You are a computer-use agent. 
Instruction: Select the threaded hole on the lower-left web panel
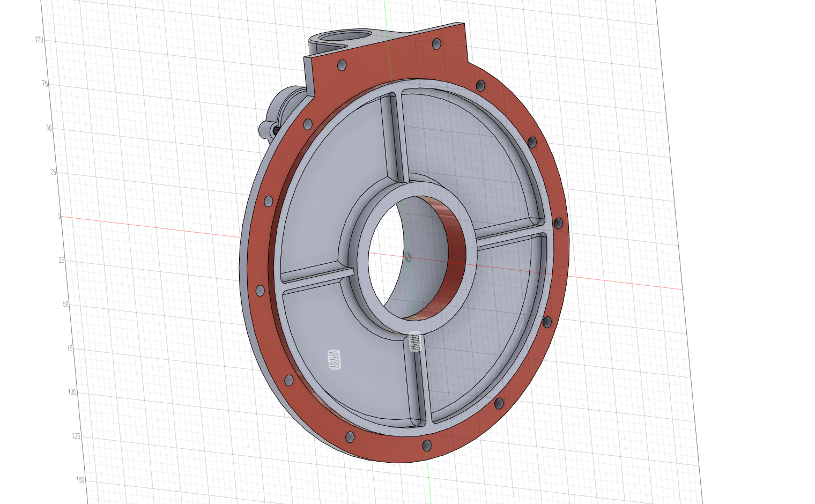click(x=334, y=359)
